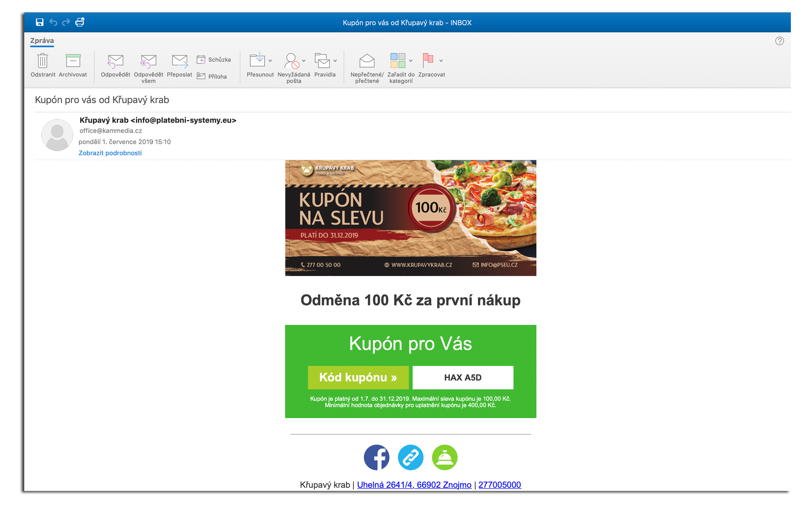Image resolution: width=812 pixels, height=507 pixels.
Task: Expand the Zpracovat flag dropdown arrow
Action: [441, 61]
